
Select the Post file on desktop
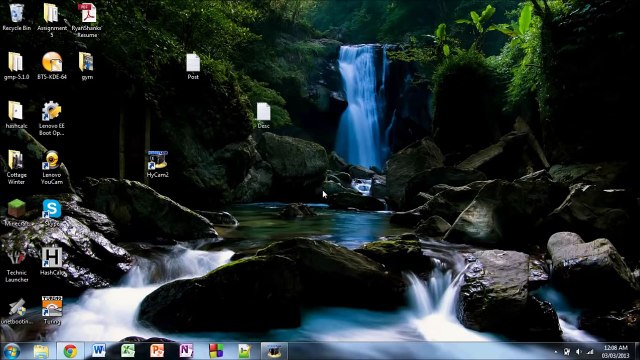[193, 66]
